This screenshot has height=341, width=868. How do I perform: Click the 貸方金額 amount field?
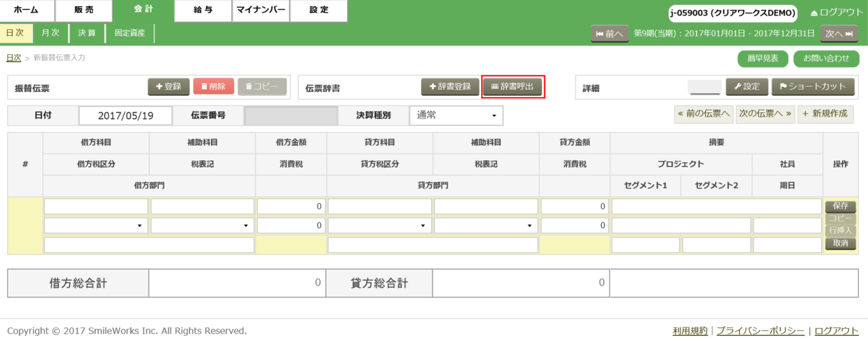click(575, 206)
